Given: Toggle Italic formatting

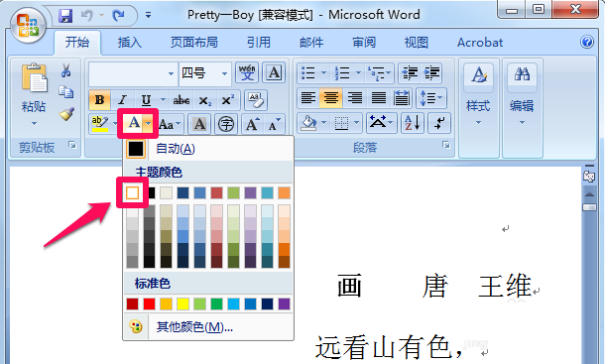Looking at the screenshot, I should click(x=122, y=100).
